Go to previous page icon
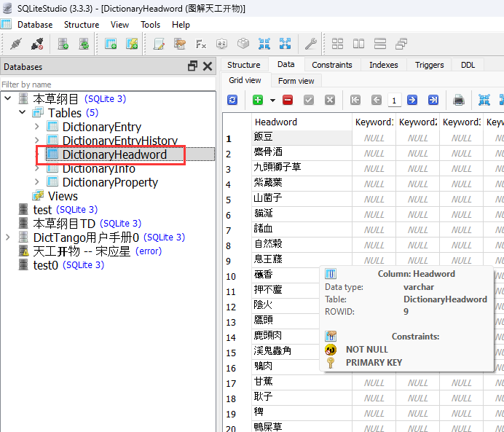504x432 pixels. (377, 100)
